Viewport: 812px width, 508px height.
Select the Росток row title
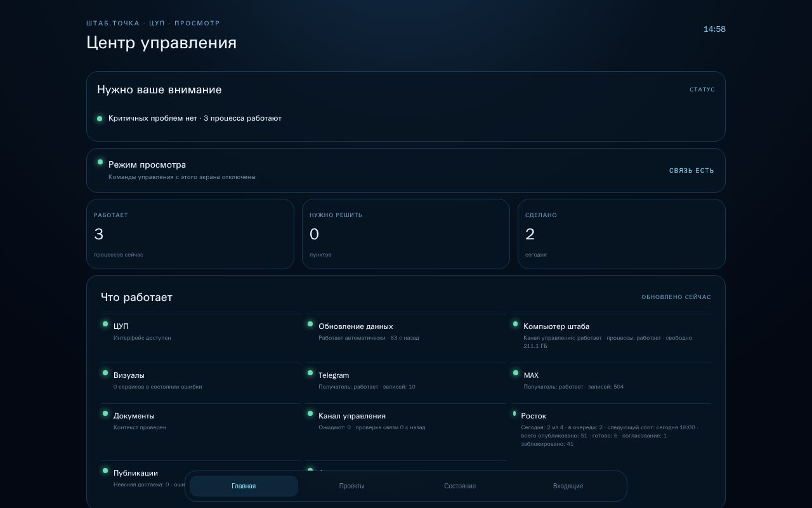point(534,416)
